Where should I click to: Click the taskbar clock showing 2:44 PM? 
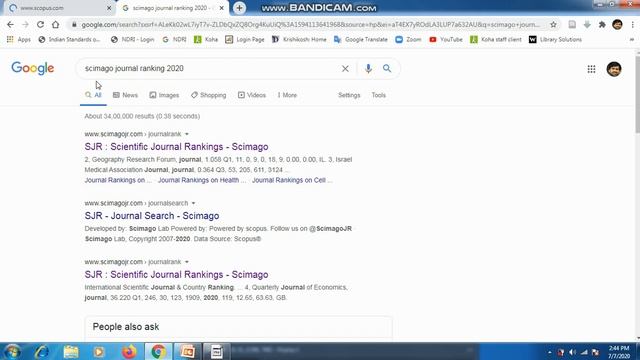pos(619,352)
